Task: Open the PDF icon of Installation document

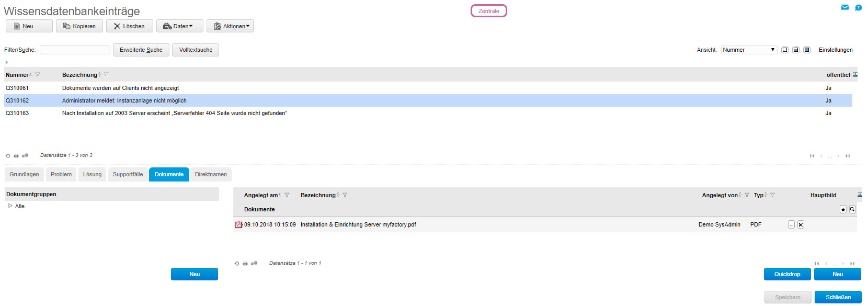Action: pos(238,224)
